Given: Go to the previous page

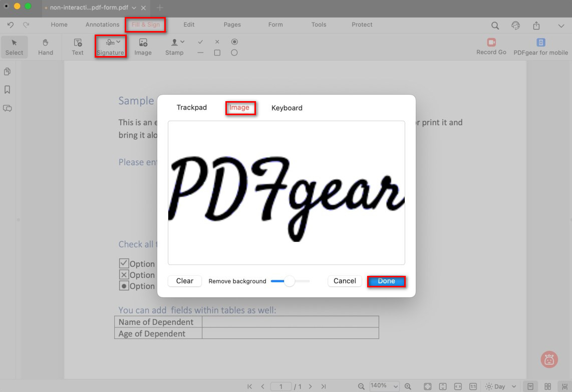Looking at the screenshot, I should tap(262, 386).
